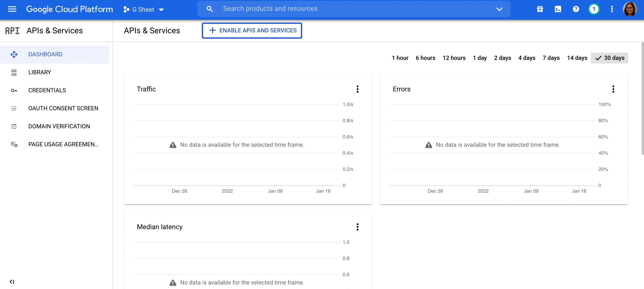Click the Domain Verification checkbox icon

pyautogui.click(x=14, y=126)
